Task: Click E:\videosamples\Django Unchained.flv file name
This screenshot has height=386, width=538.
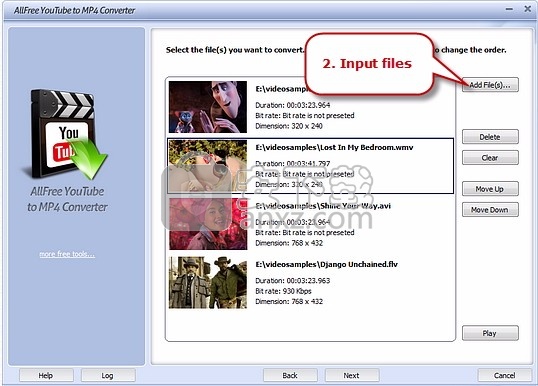Action: [x=327, y=264]
